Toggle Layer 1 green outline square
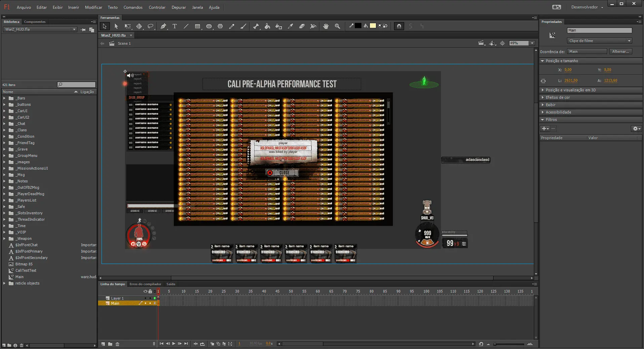644x349 pixels. coord(155,298)
